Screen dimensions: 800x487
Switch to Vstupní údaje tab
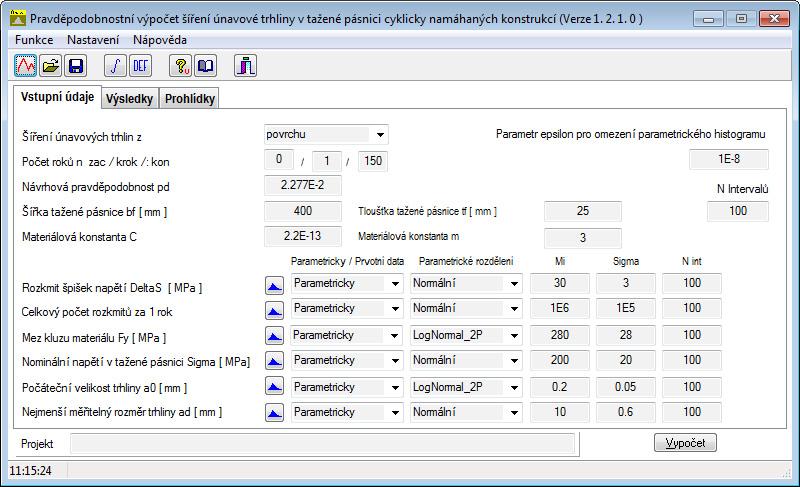(57, 97)
